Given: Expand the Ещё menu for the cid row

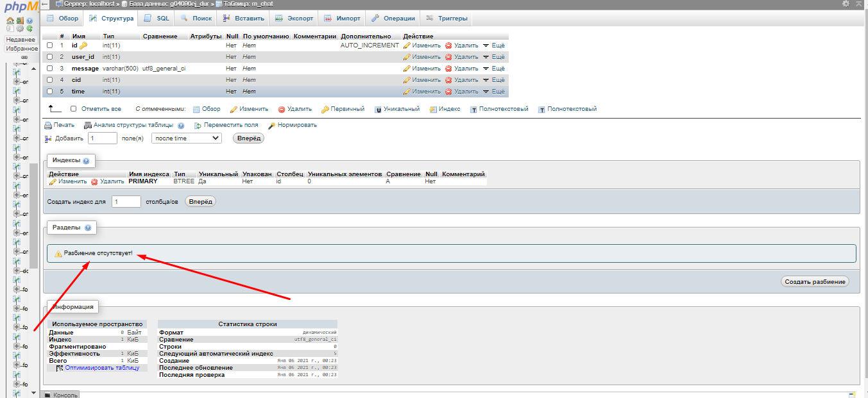Looking at the screenshot, I should pyautogui.click(x=494, y=80).
